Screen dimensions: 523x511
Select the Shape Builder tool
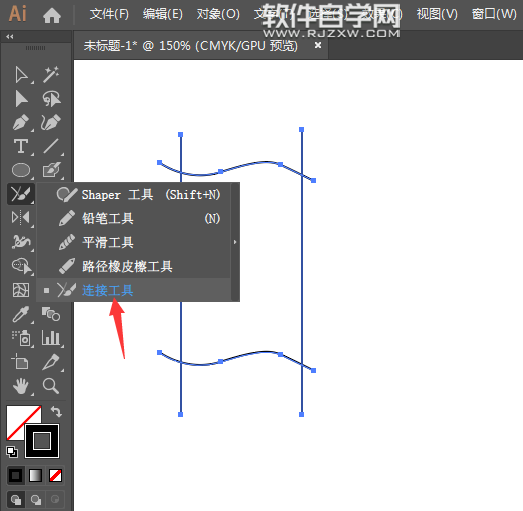click(21, 266)
